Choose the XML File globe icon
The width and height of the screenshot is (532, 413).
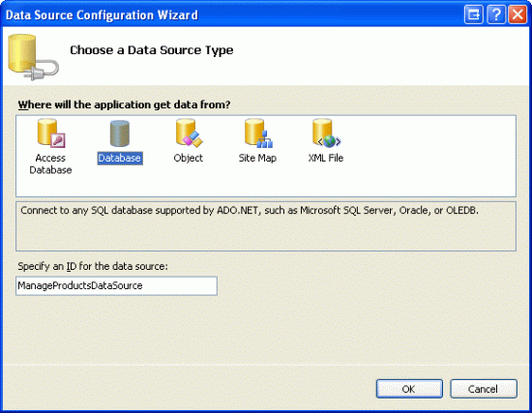tap(326, 133)
